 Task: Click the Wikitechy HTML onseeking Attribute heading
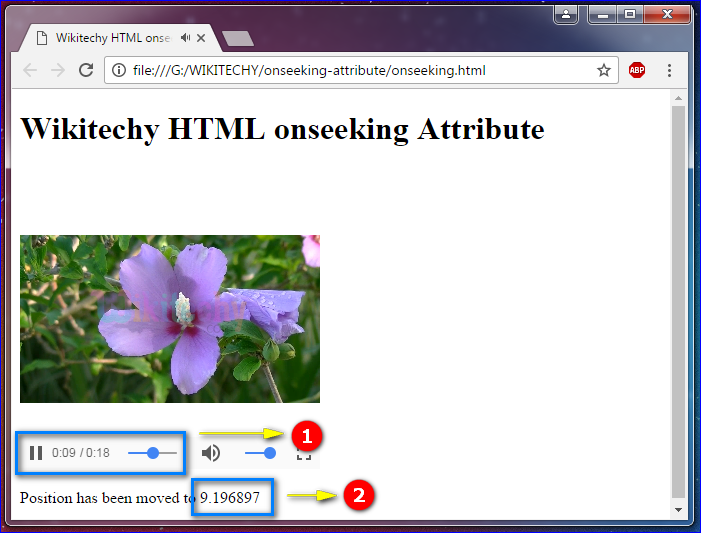tap(283, 129)
